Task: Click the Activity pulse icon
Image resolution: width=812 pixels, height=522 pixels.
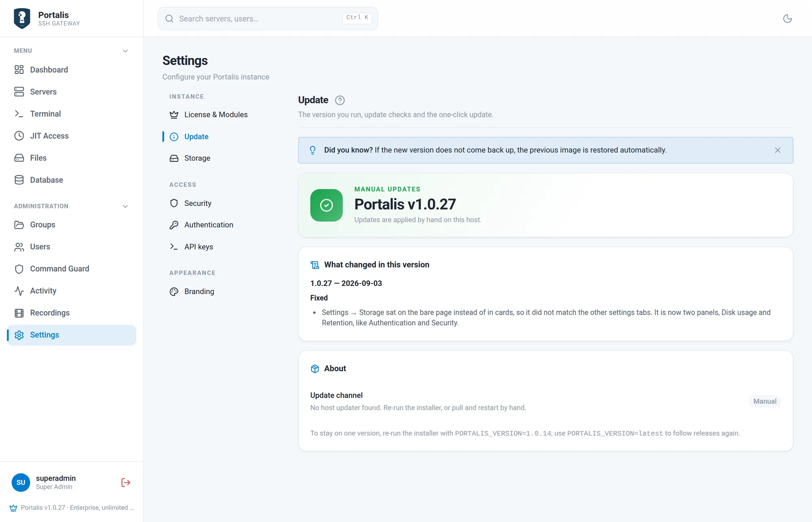Action: pos(19,291)
